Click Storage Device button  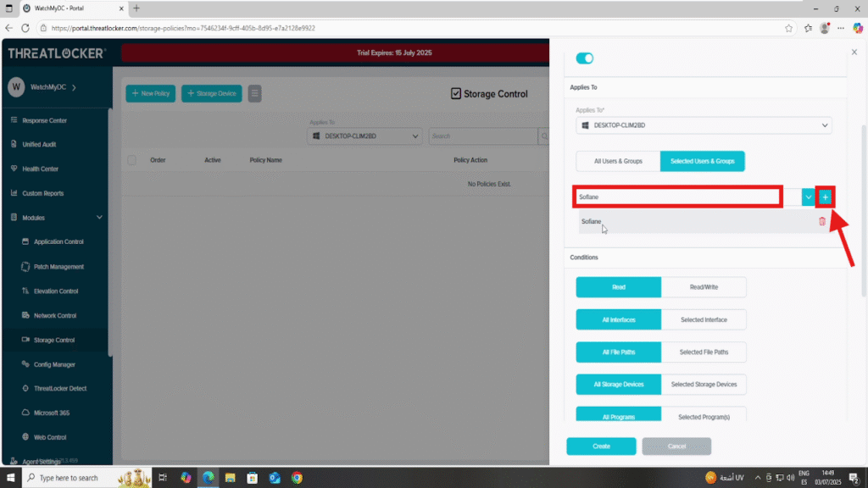tap(211, 93)
